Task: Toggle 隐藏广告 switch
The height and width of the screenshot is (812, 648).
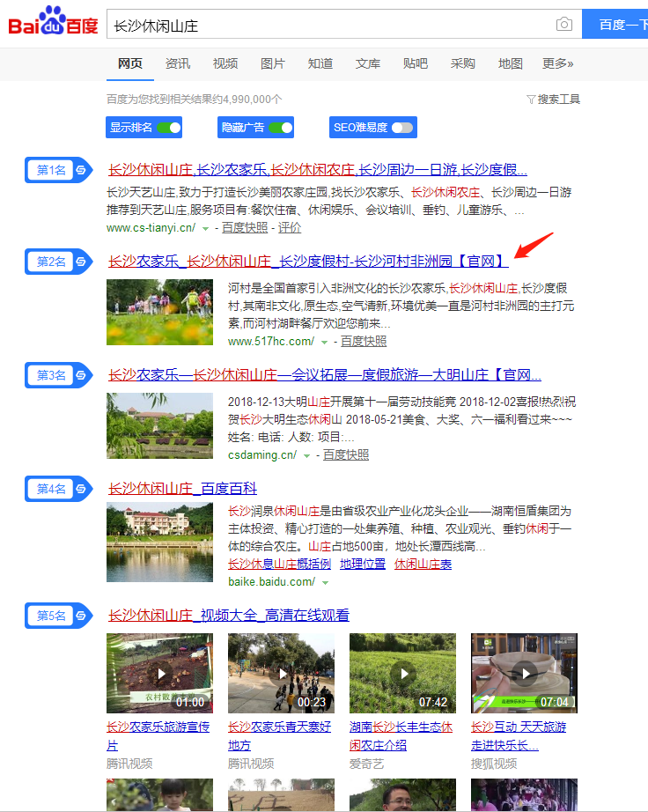Action: (x=281, y=128)
